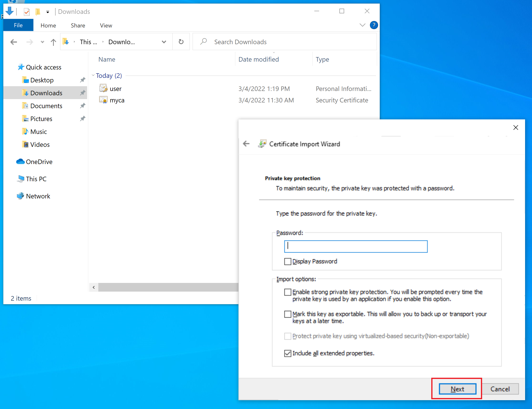The height and width of the screenshot is (409, 532).
Task: Click the Next button in the wizard
Action: point(457,389)
